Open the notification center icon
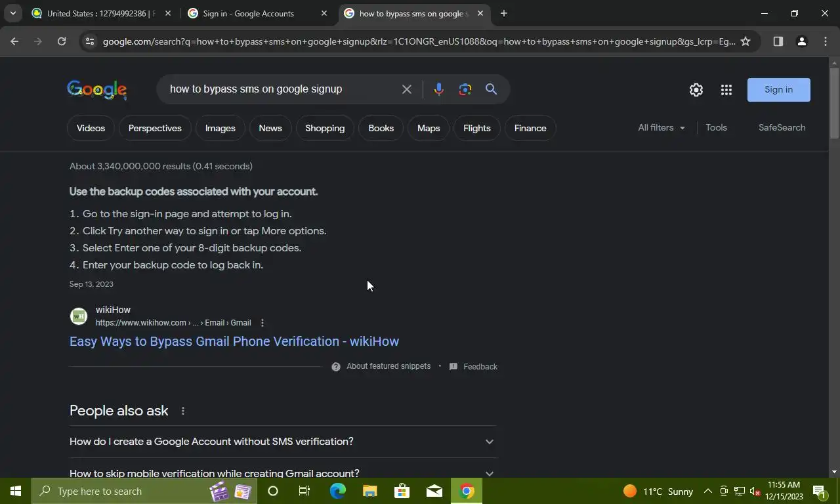840x504 pixels. [819, 491]
